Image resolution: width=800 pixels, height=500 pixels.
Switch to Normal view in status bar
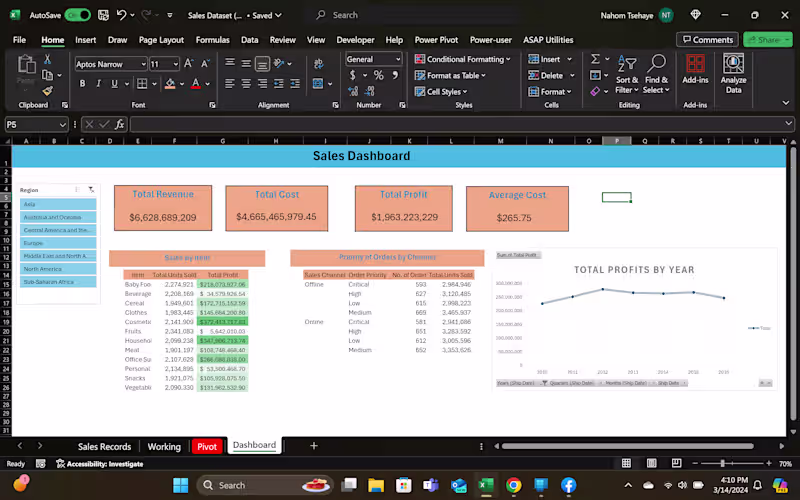627,463
